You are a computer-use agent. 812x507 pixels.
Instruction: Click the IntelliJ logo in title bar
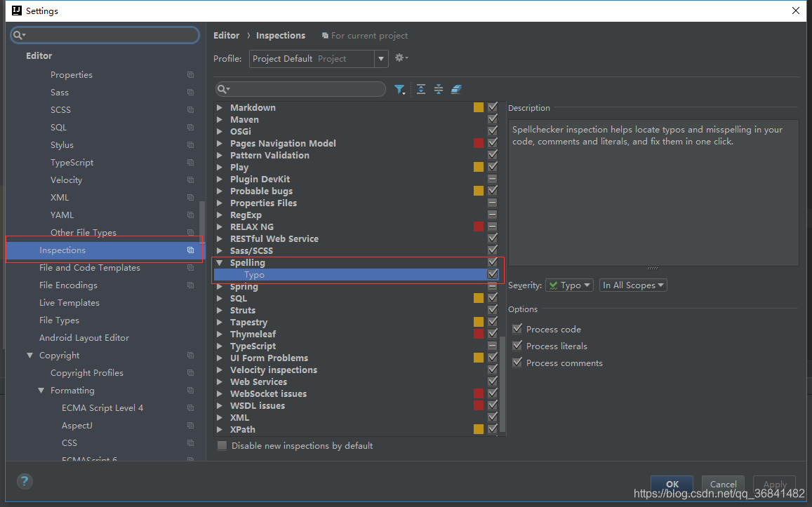[x=17, y=11]
